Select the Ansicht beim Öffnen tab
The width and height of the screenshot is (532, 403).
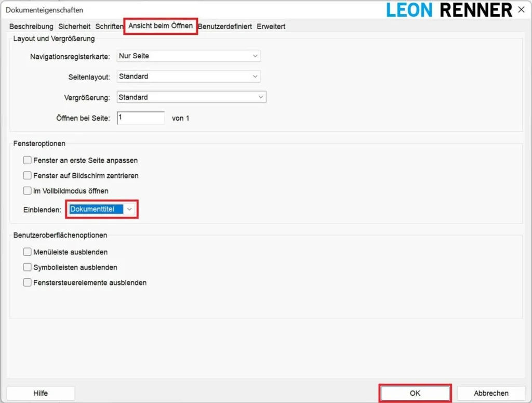click(x=161, y=26)
